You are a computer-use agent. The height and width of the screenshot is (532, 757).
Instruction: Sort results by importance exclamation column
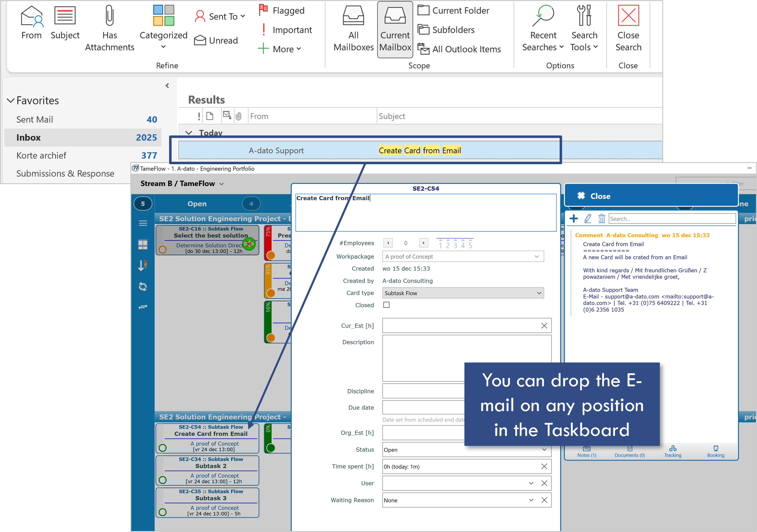pos(199,116)
